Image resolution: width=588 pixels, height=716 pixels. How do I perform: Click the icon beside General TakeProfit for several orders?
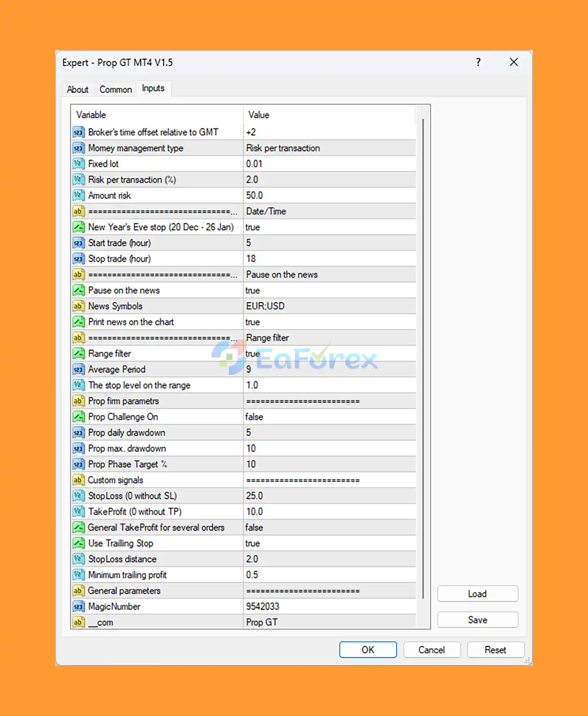coord(79,528)
